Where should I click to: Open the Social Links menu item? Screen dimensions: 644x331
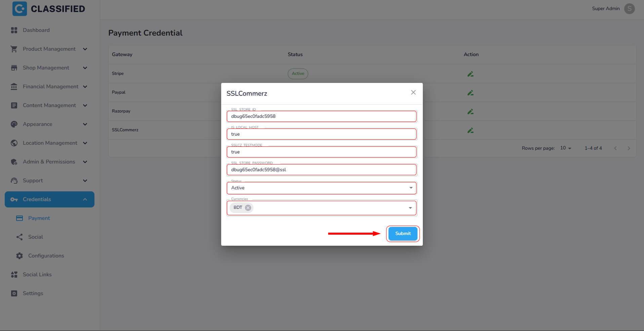(x=37, y=275)
